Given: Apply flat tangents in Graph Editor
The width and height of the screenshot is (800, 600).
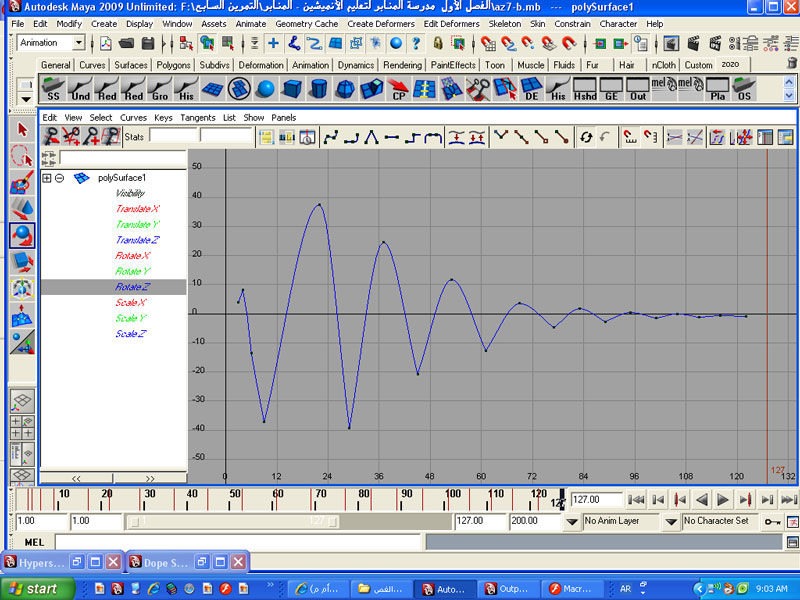Looking at the screenshot, I should pyautogui.click(x=392, y=137).
